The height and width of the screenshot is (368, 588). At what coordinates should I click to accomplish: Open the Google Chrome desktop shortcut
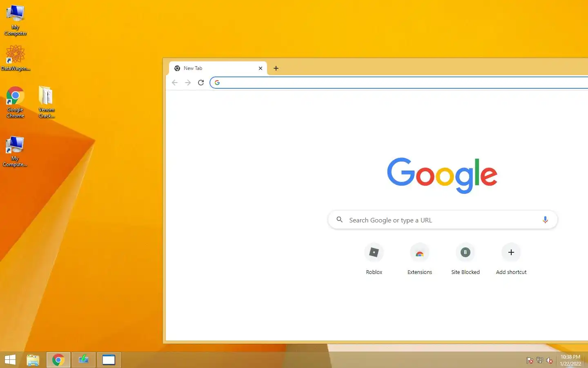(16, 102)
